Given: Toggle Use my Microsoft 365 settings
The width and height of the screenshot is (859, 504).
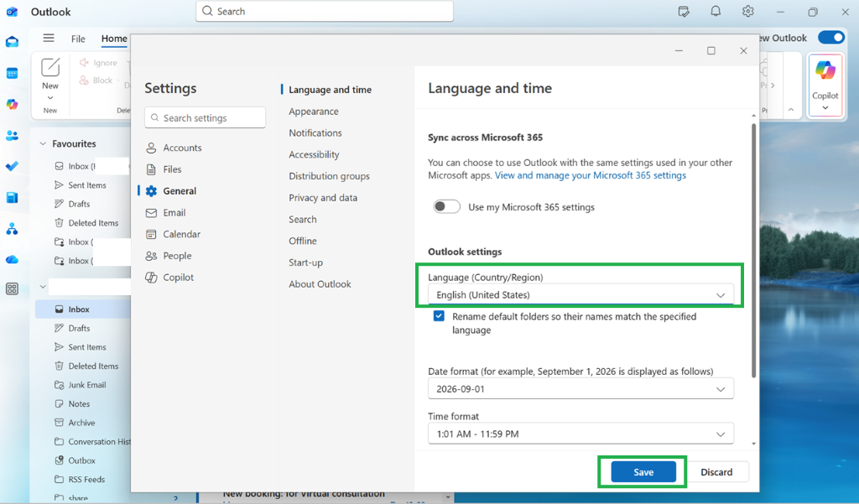Looking at the screenshot, I should [446, 206].
